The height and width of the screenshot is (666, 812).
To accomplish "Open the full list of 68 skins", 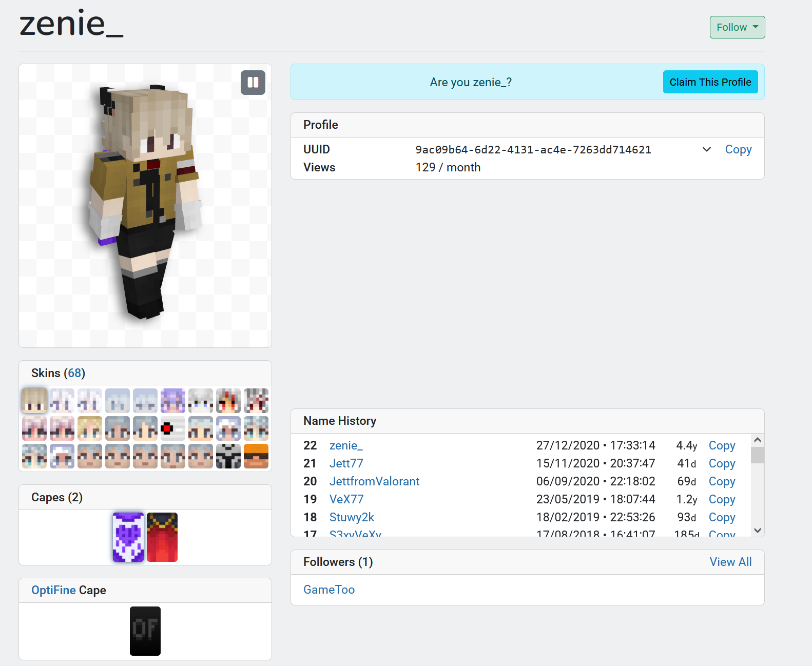I will click(75, 373).
